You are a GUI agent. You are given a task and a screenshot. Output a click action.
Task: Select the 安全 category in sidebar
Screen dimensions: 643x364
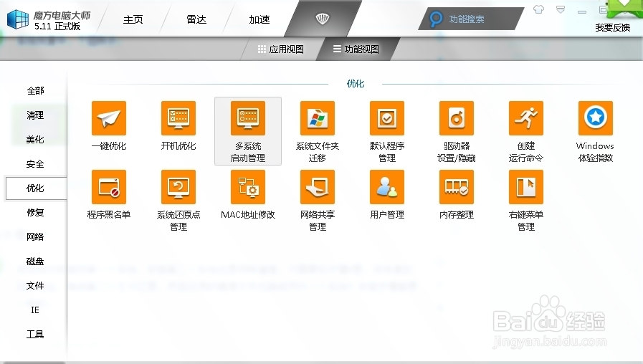click(x=35, y=164)
